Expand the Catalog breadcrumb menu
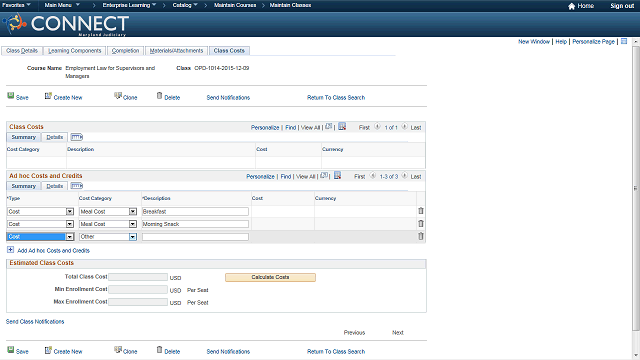Viewport: 640px width, 360px height. coord(185,5)
